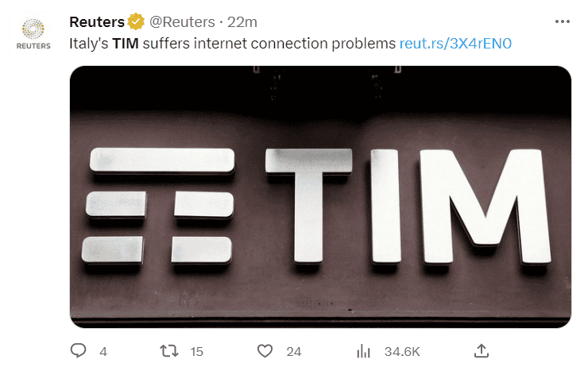Click the bold TIM word in the tweet text

126,44
